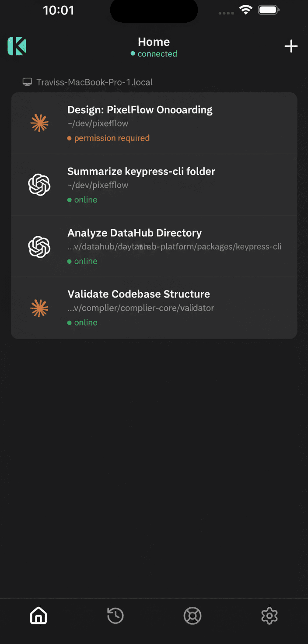Screen dimensions: 308x644
Task: Select the Claude icon on Design: PixelFlow Onooarding
Action: [39, 123]
